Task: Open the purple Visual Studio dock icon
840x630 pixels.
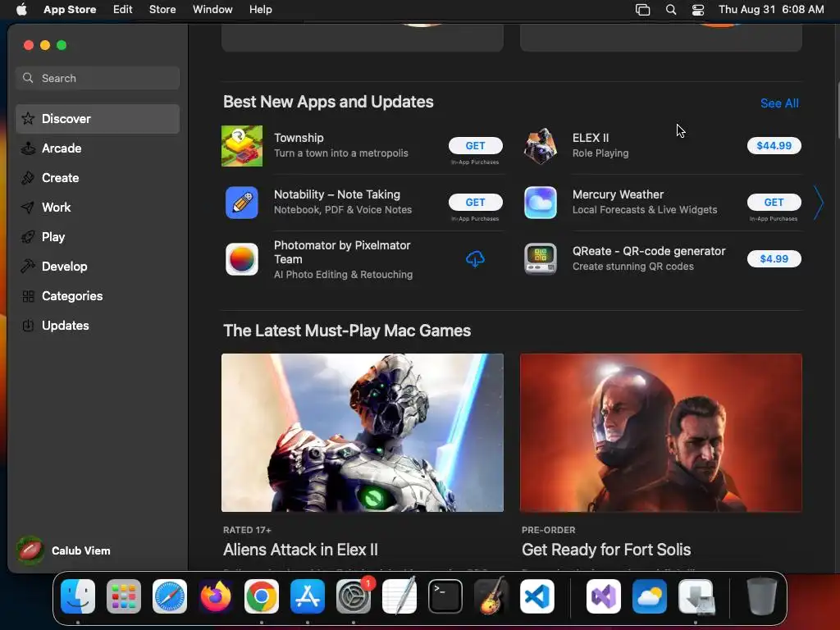Action: (x=604, y=596)
